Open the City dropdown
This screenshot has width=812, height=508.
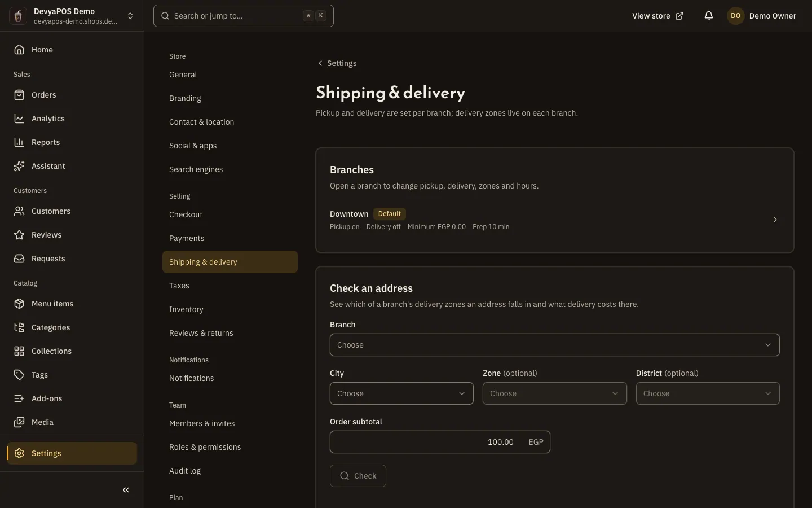coord(401,393)
